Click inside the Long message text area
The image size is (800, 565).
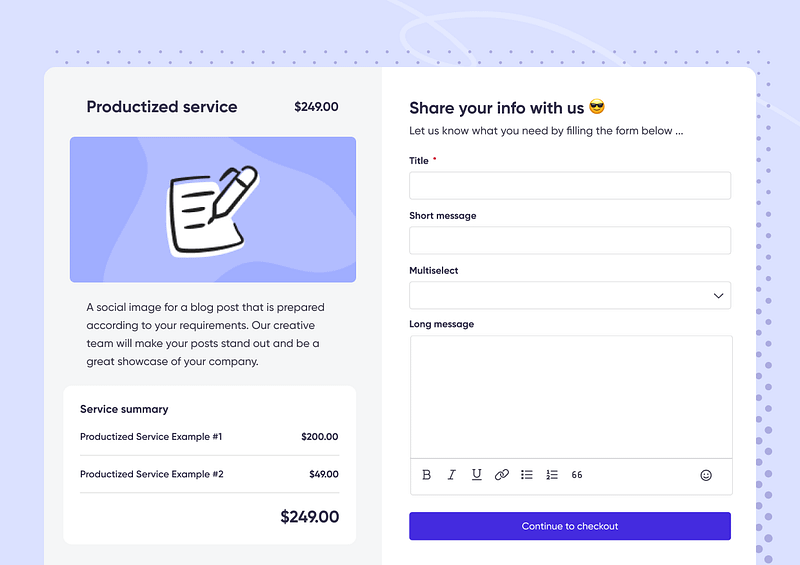pos(570,396)
